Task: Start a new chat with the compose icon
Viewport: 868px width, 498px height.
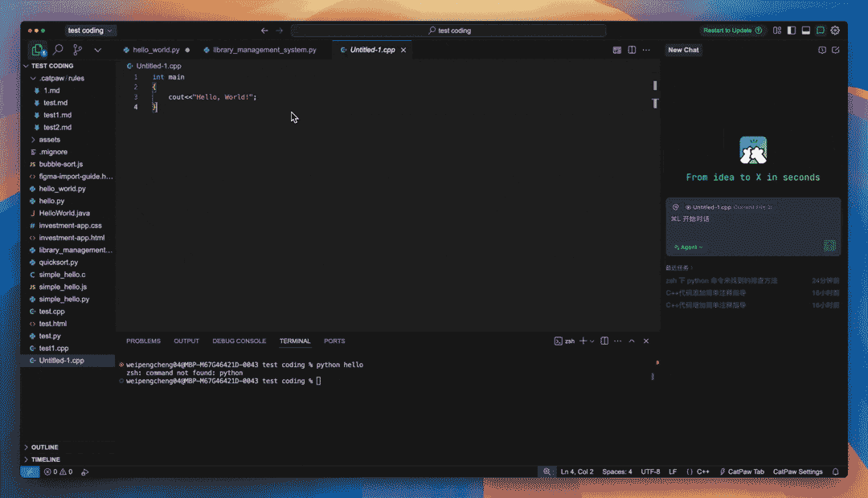Action: 836,50
